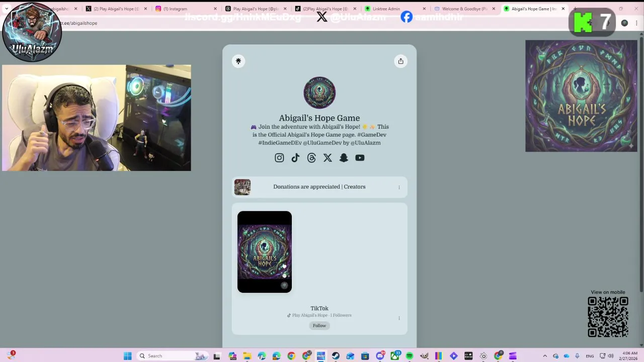Open the Windows Start menu
Viewport: 644px width, 362px height.
click(x=127, y=356)
